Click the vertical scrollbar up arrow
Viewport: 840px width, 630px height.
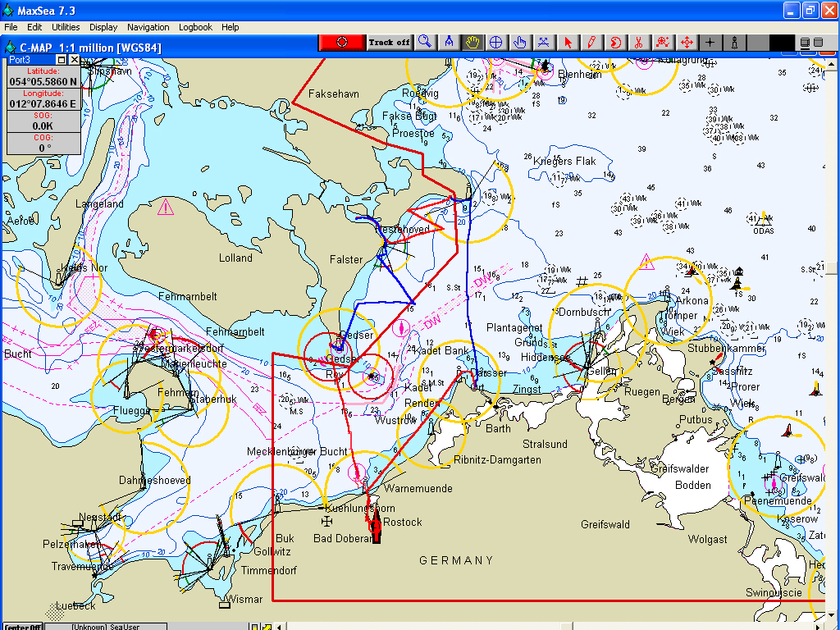831,65
